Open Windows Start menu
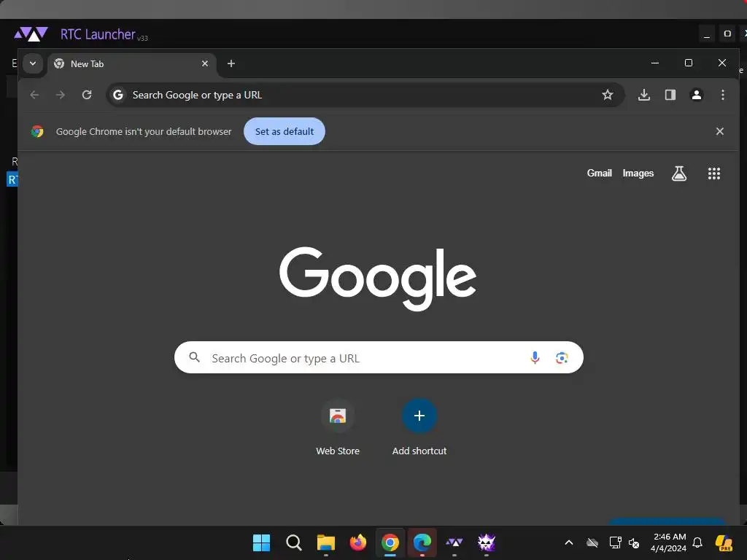 pyautogui.click(x=261, y=542)
